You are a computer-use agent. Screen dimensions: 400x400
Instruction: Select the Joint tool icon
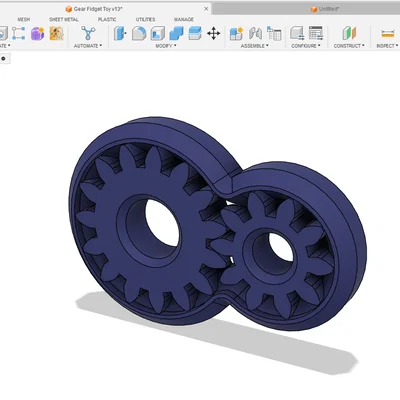[x=255, y=33]
